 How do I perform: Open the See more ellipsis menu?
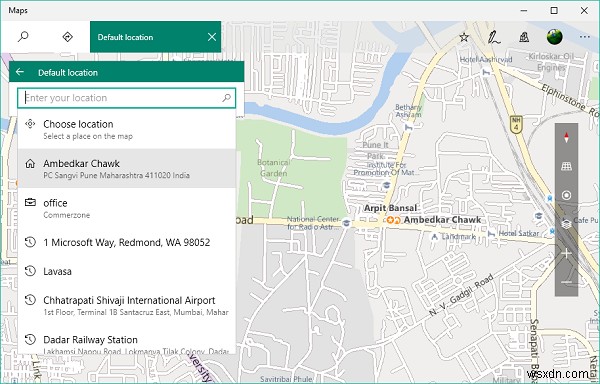pos(585,37)
